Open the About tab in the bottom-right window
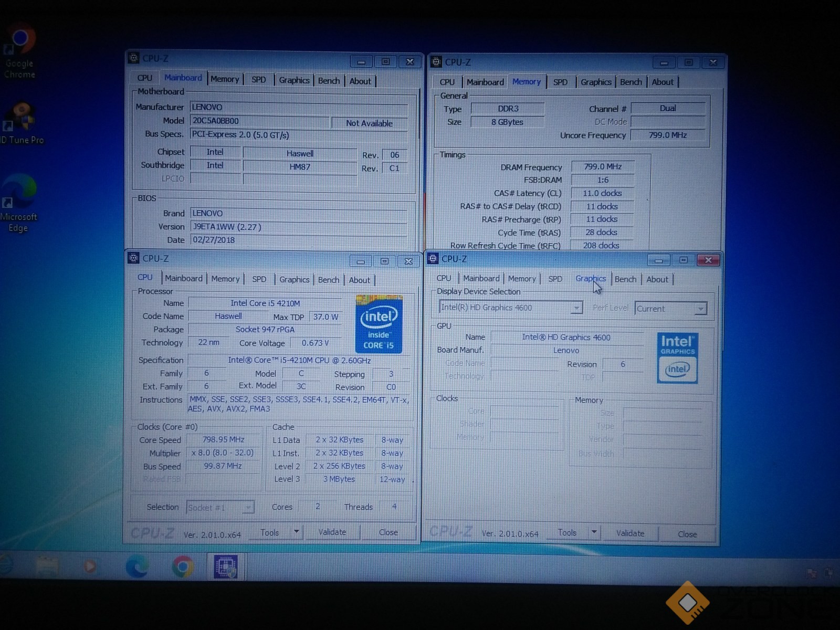840x630 pixels. (657, 279)
